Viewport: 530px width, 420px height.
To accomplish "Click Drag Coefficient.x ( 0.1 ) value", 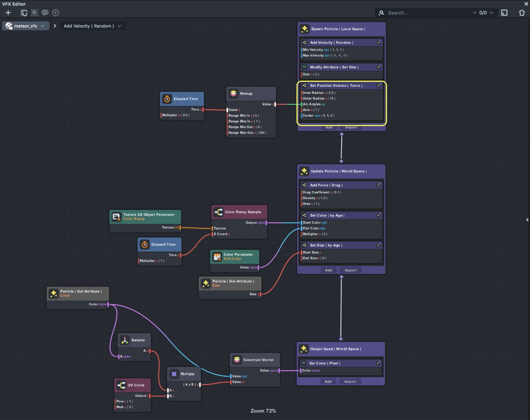I will pyautogui.click(x=322, y=192).
